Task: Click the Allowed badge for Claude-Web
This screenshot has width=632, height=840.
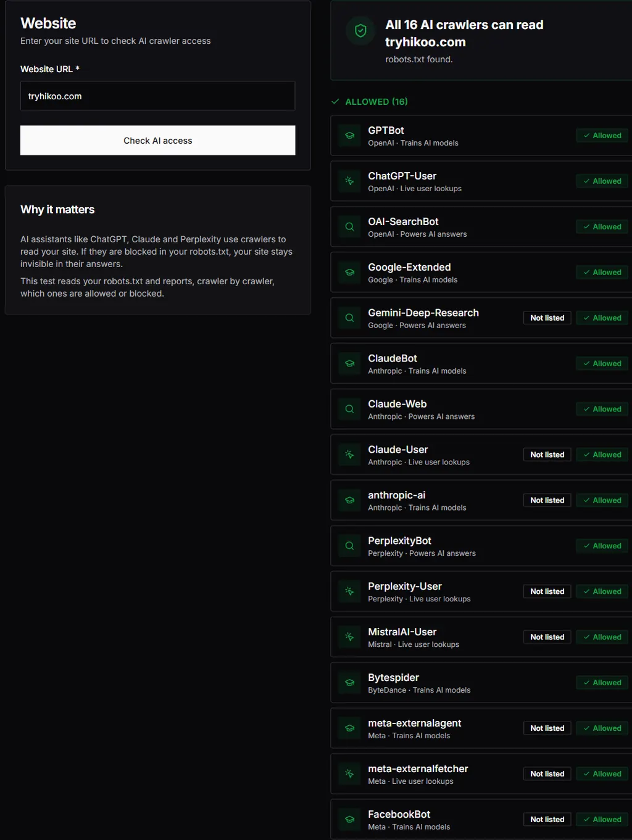Action: [602, 410]
